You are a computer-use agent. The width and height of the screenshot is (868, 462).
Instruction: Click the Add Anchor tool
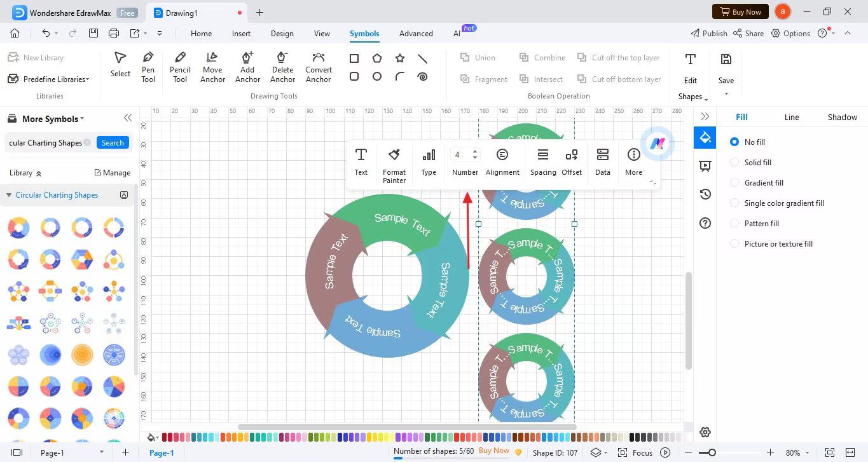coord(247,67)
